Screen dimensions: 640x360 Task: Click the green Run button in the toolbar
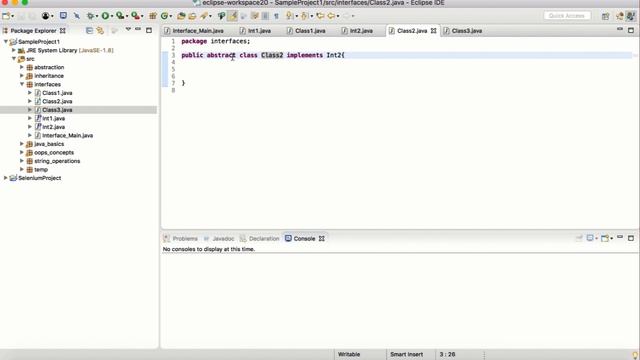[x=105, y=16]
